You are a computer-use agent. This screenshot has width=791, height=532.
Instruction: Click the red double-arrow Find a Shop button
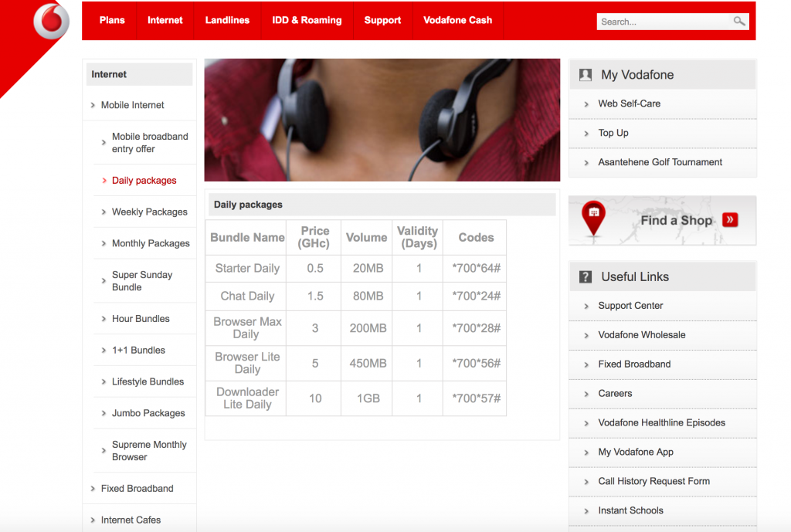(x=730, y=220)
